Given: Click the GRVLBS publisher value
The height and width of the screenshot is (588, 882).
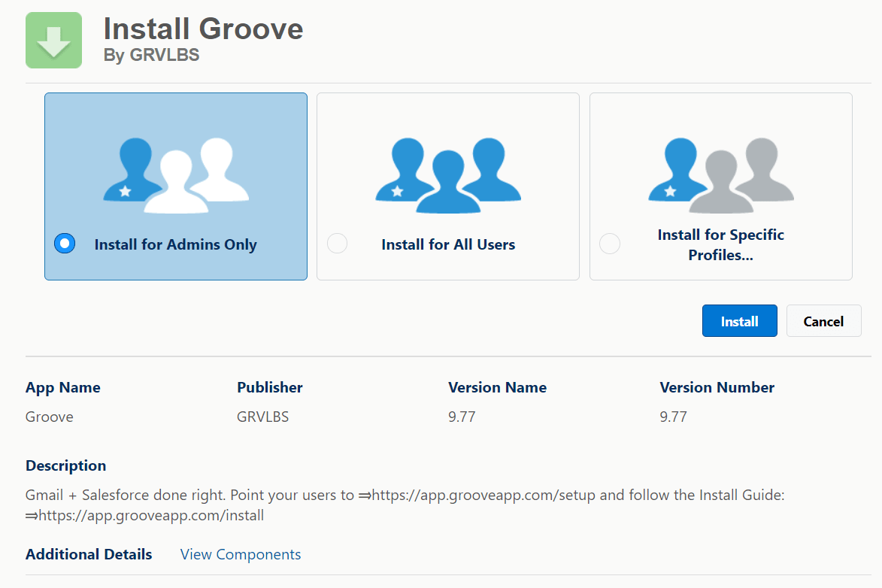Looking at the screenshot, I should tap(262, 417).
